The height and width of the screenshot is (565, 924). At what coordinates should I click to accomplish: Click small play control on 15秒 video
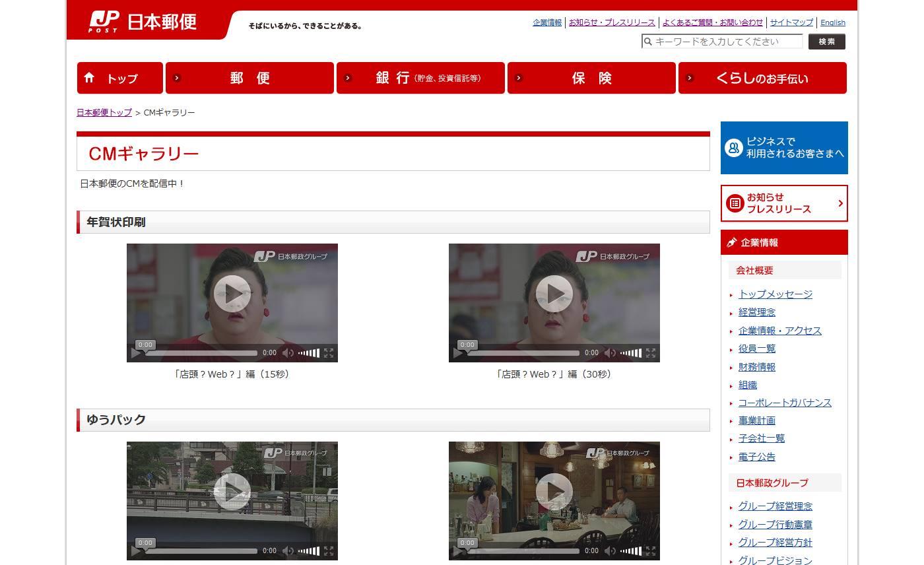[x=136, y=353]
